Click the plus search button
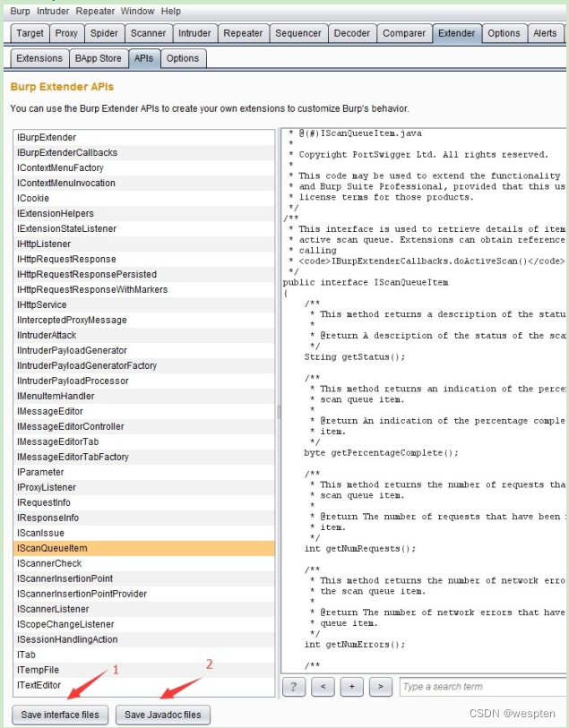Viewport: 569px width, 728px height. pyautogui.click(x=351, y=687)
